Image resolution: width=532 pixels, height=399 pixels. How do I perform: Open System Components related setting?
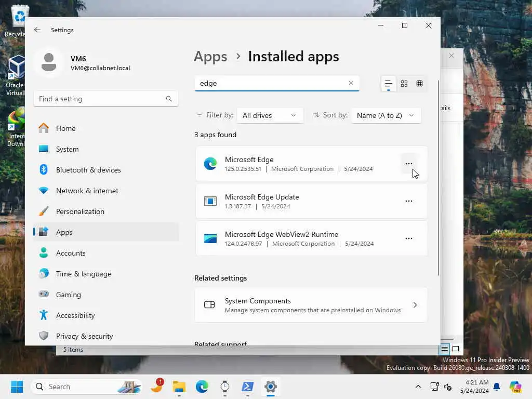311,304
